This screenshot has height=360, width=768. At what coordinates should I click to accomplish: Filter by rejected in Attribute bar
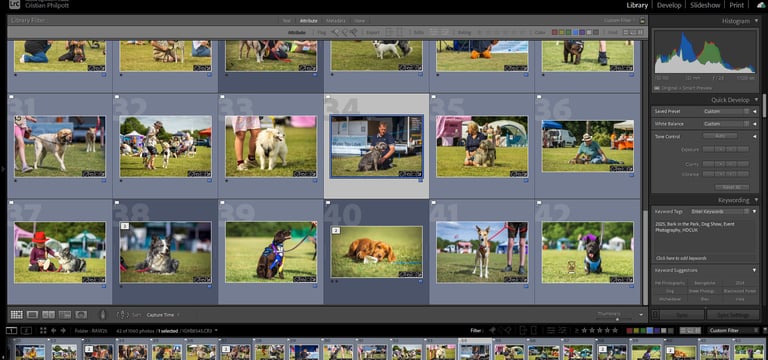click(353, 32)
